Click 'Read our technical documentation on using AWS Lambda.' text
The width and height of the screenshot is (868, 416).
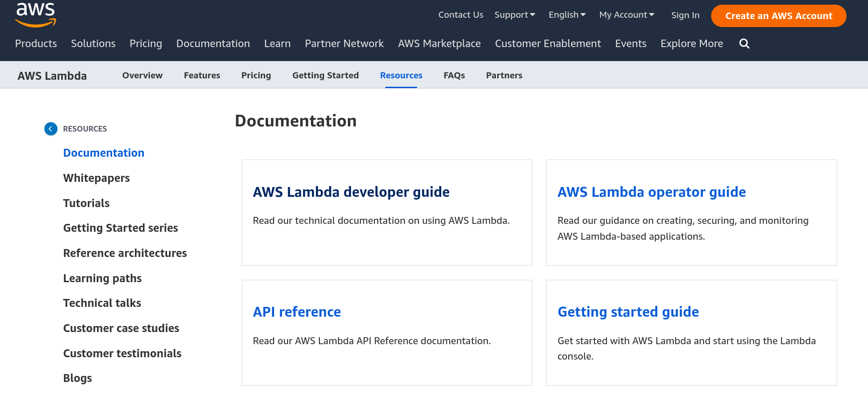tap(381, 221)
